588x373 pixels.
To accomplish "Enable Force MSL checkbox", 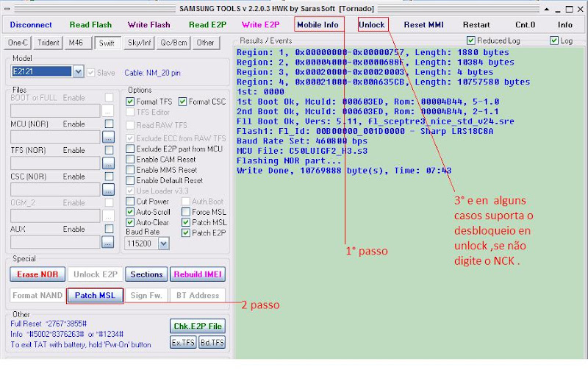I will [186, 212].
